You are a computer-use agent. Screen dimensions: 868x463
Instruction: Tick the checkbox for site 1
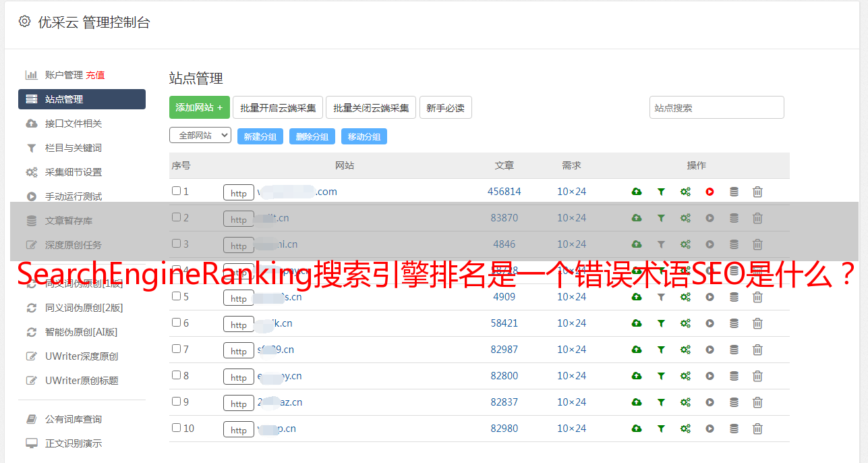pos(176,191)
